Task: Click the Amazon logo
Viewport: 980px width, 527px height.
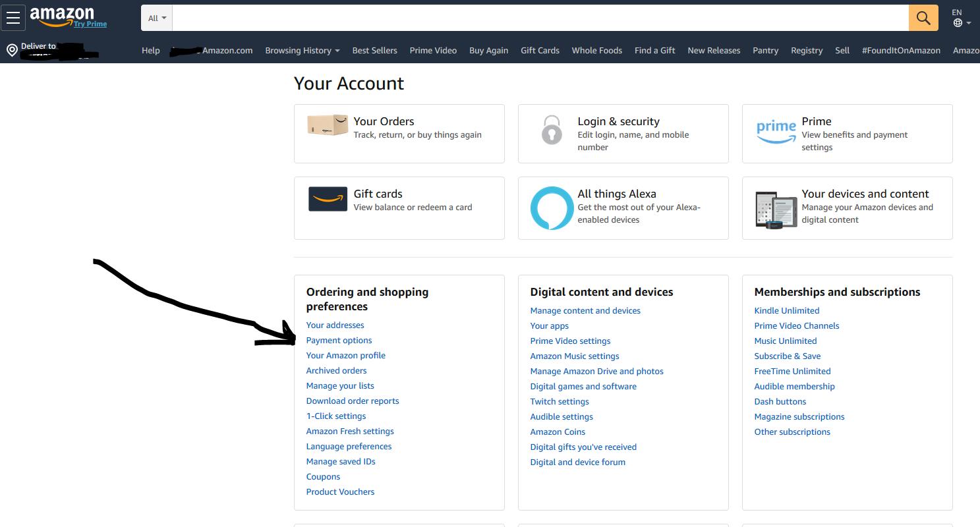Action: (x=62, y=16)
